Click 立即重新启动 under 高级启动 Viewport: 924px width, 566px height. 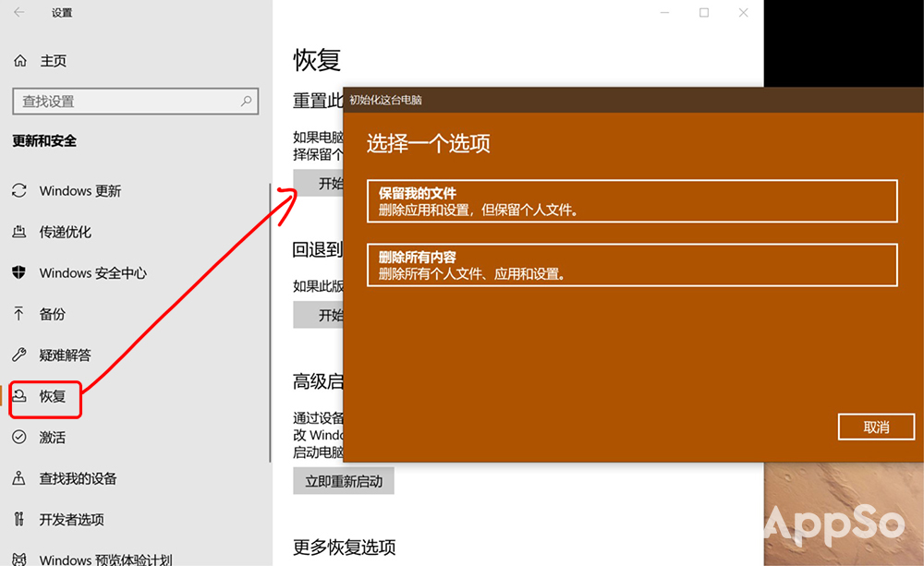click(344, 480)
